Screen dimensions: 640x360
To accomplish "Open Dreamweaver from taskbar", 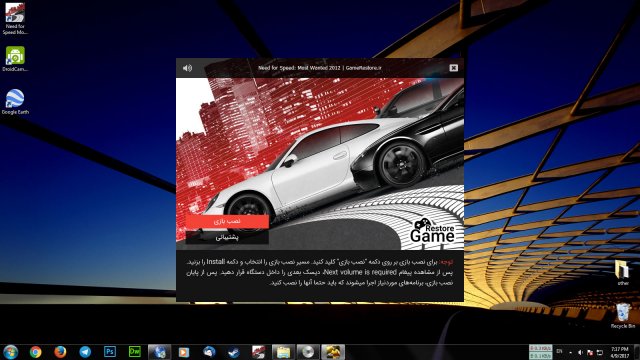I will pyautogui.click(x=135, y=352).
